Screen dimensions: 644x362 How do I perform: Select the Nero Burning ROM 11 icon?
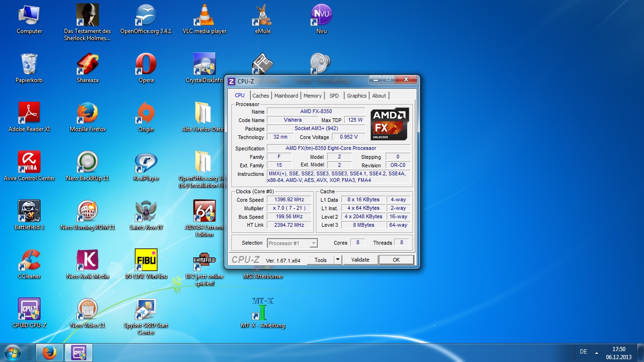point(88,216)
